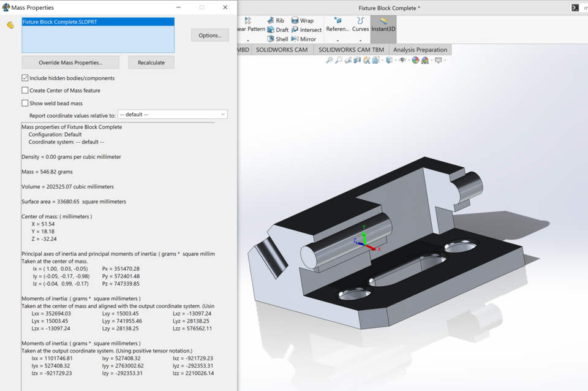Select the Rib tool
Viewport: 588px width, 391px height.
click(278, 20)
